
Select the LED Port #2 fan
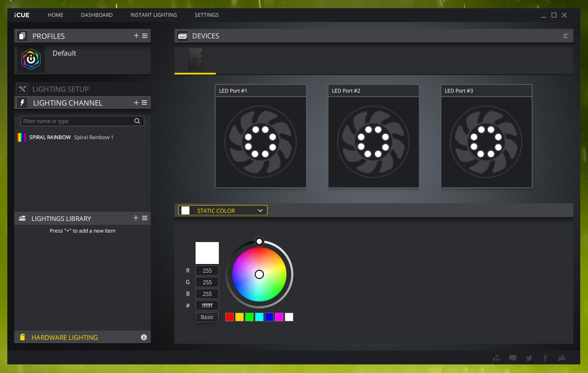[x=373, y=142]
